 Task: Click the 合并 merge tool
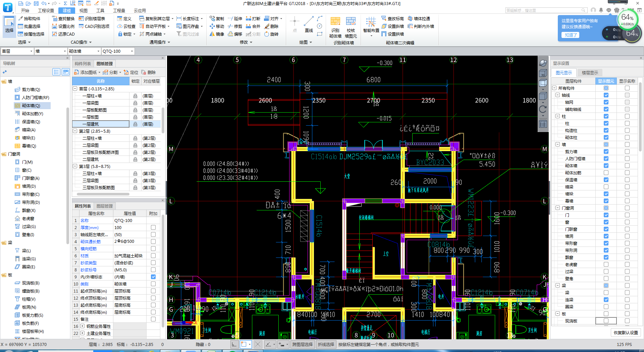tap(253, 26)
